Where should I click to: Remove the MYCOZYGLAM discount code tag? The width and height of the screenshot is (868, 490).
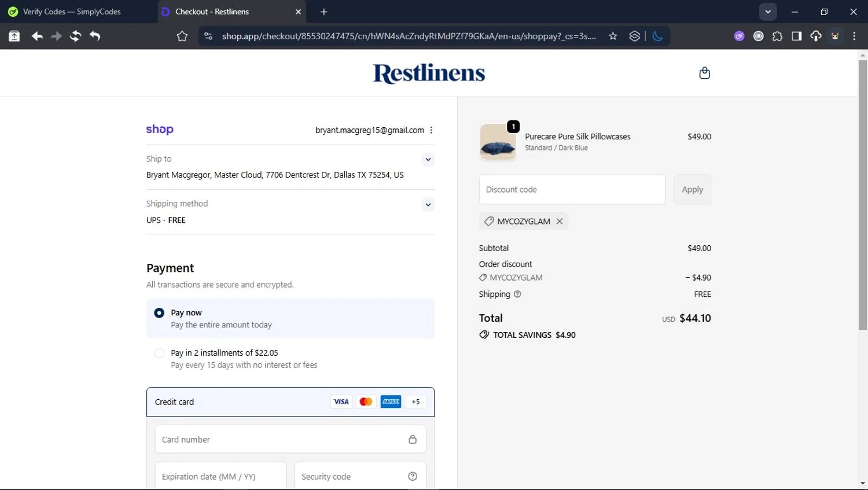tap(560, 221)
